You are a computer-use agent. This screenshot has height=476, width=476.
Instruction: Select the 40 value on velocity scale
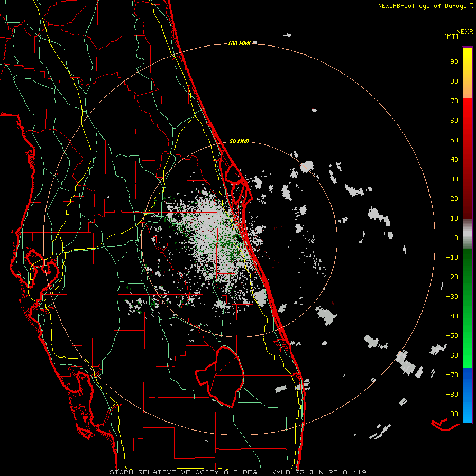pos(454,160)
